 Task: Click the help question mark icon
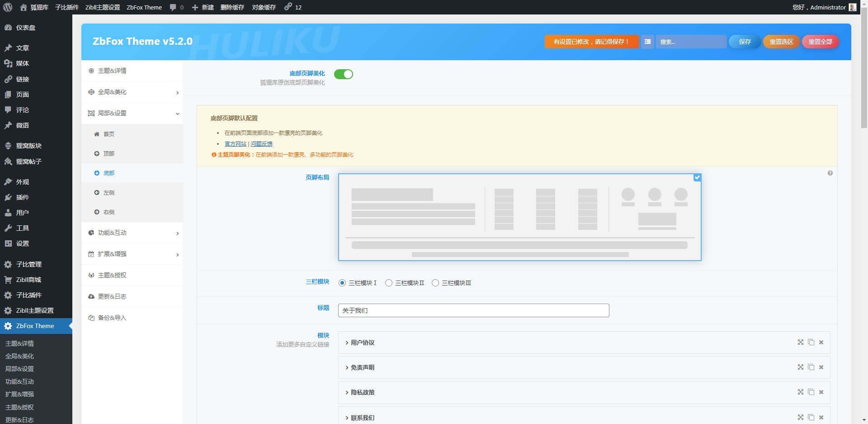tap(830, 173)
